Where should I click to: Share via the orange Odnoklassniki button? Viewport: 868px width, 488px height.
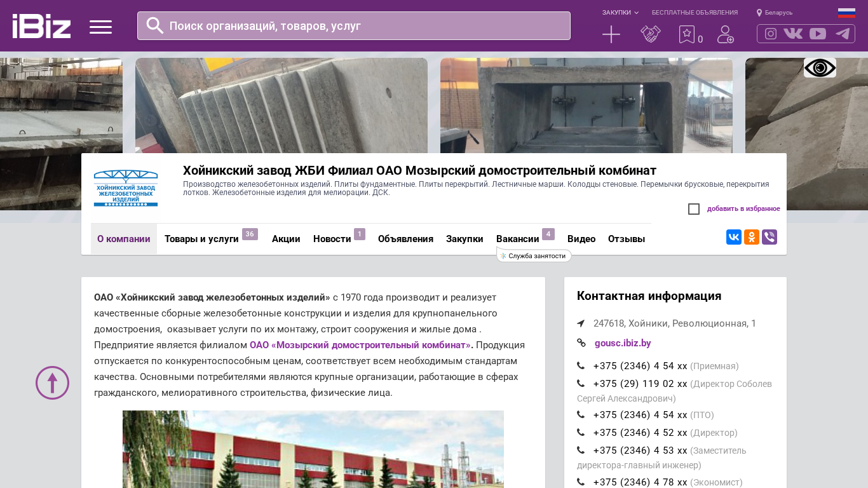pos(752,237)
